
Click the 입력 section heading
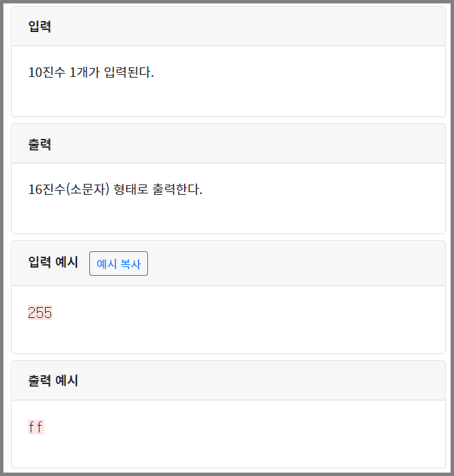[40, 26]
